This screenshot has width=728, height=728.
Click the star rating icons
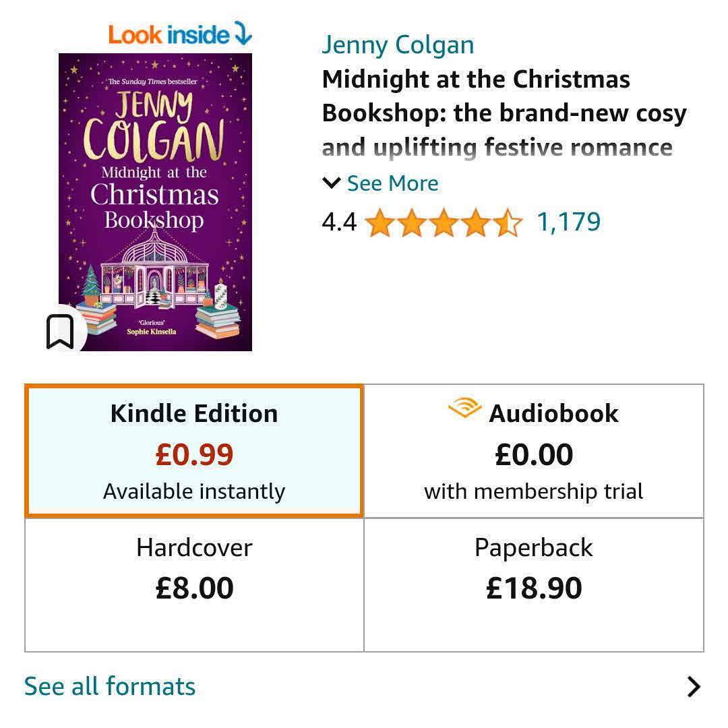444,223
